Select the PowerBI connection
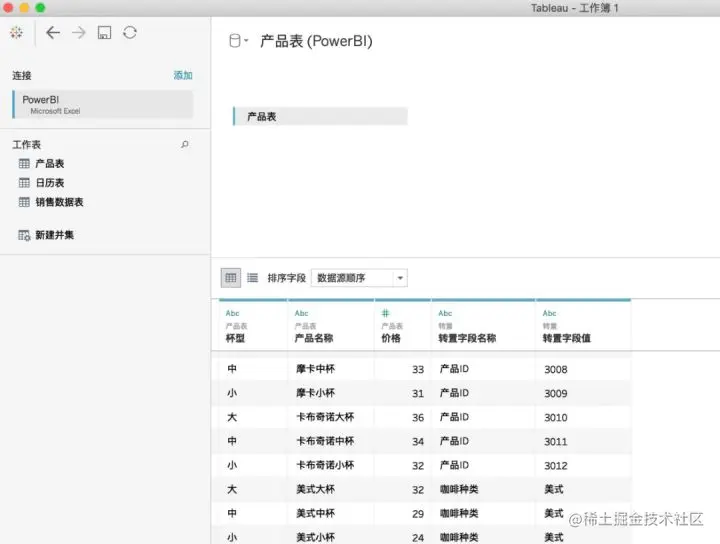The height and width of the screenshot is (544, 720). 102,104
